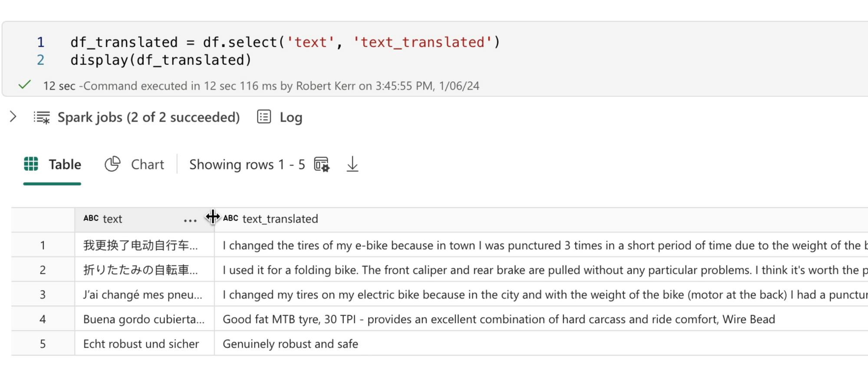Select row 5 cell 'Echt robust und sicher'
The width and height of the screenshot is (868, 388).
[x=141, y=344]
